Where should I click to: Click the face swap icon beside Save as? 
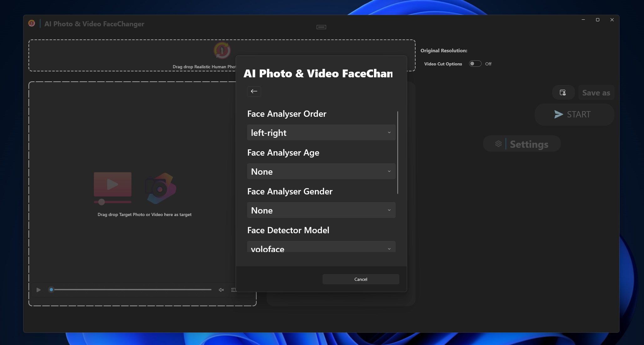click(x=563, y=92)
